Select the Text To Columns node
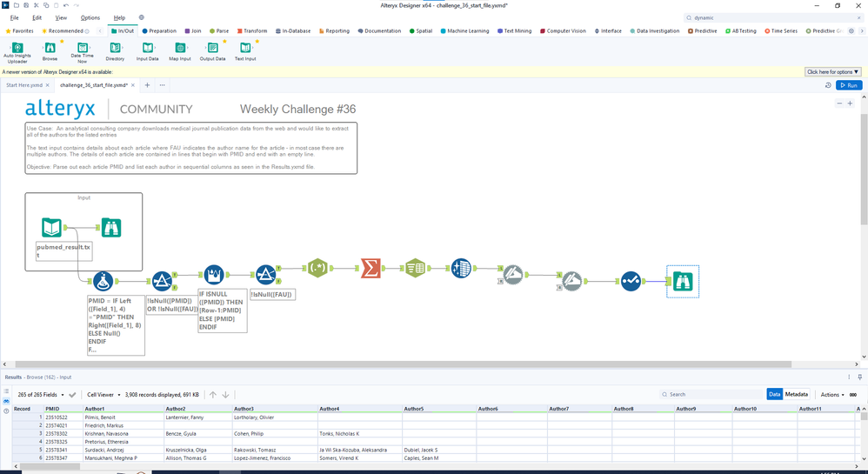This screenshot has width=868, height=474. coord(415,268)
